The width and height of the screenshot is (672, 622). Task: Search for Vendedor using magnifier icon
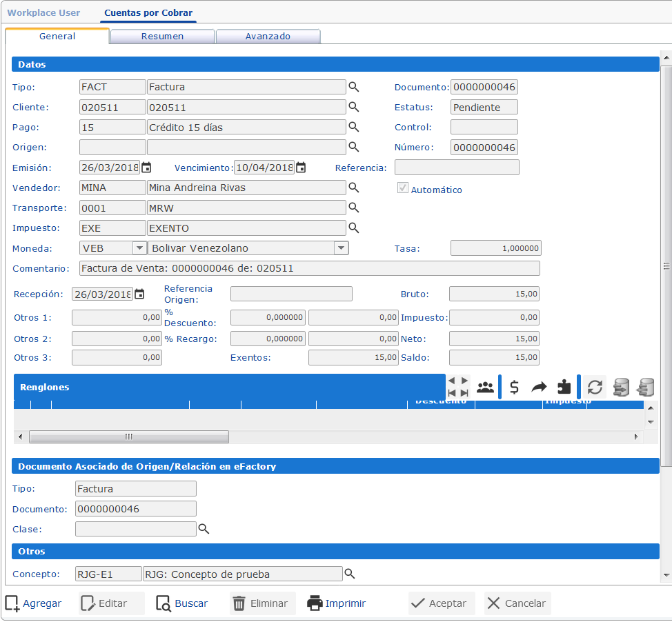pyautogui.click(x=353, y=188)
